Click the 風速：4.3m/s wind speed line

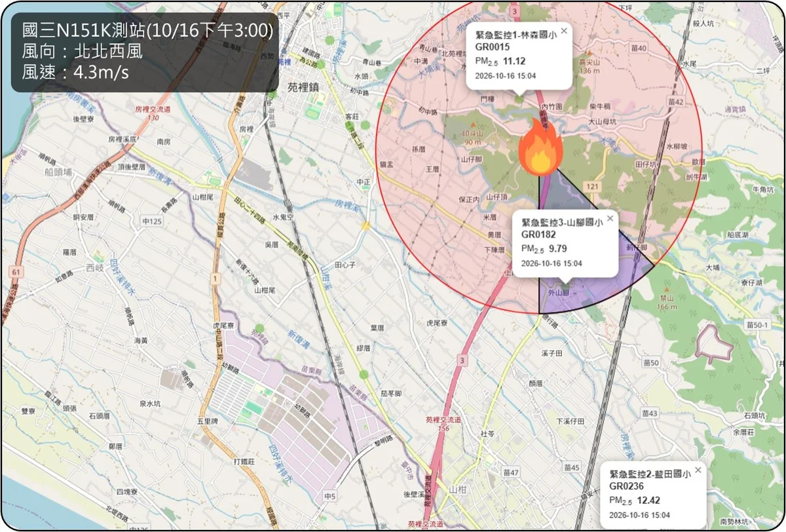click(75, 72)
